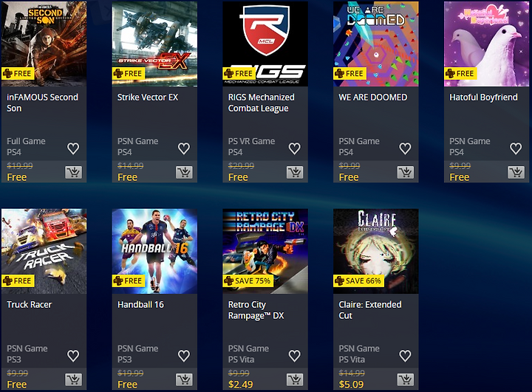Add WE ARE DOOMED to cart
This screenshot has width=532, height=392.
pos(406,172)
